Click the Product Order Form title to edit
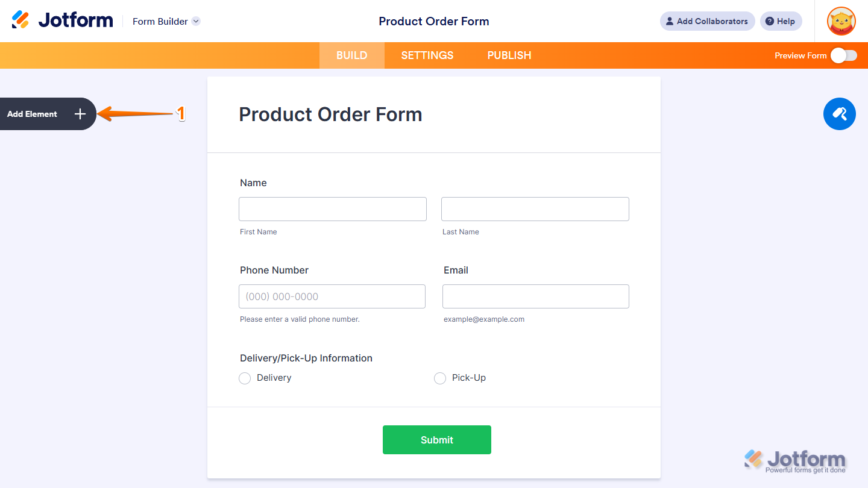This screenshot has width=868, height=488. (330, 114)
